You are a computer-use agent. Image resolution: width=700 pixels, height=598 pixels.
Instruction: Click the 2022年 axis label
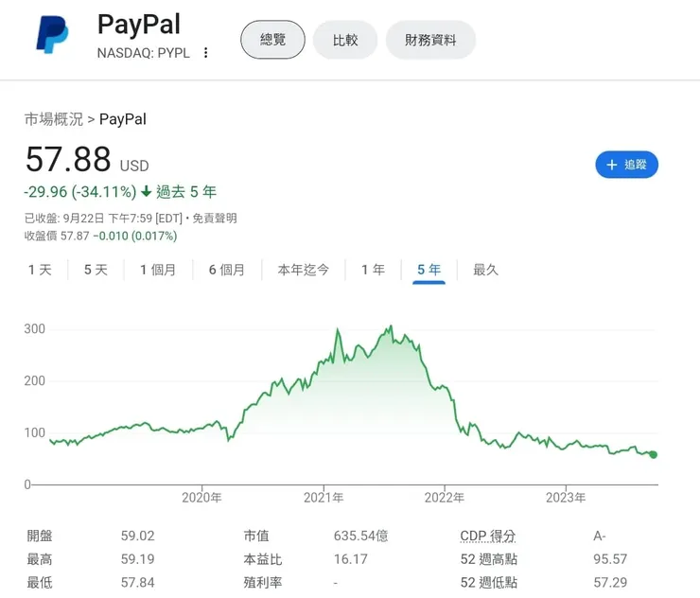click(x=445, y=498)
